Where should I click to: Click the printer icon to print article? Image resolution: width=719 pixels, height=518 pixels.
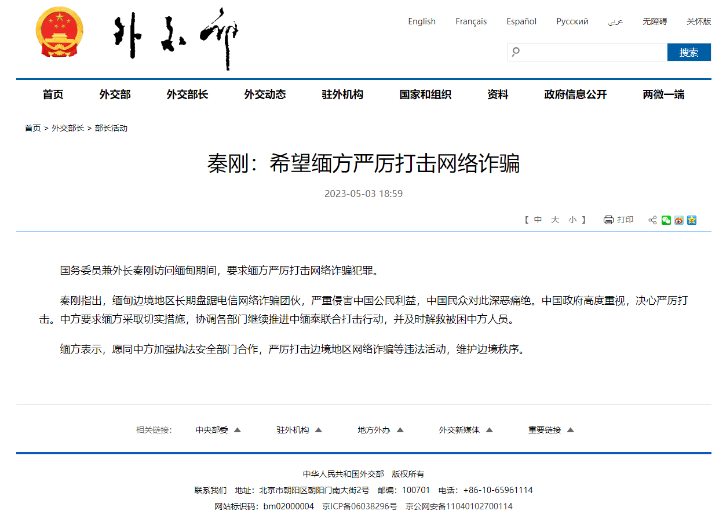[x=609, y=219]
